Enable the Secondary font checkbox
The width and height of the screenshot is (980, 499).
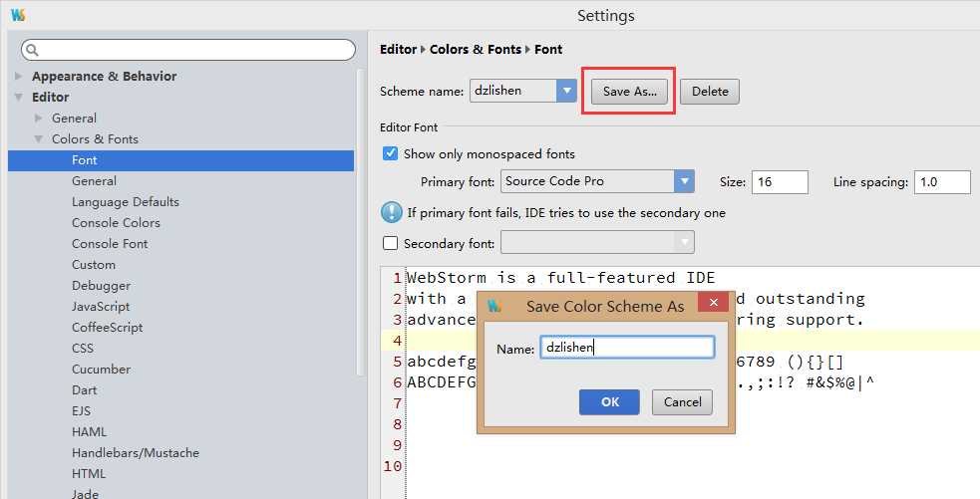click(x=390, y=243)
